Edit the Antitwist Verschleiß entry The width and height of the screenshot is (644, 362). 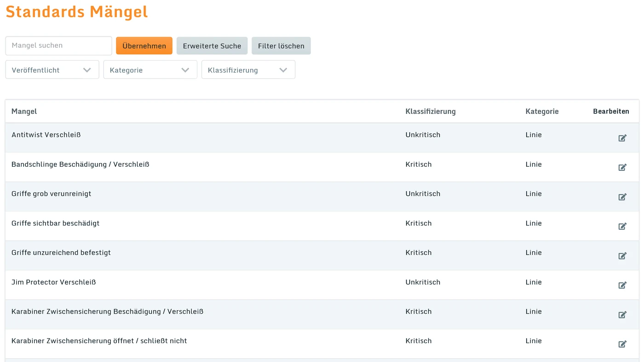point(622,138)
